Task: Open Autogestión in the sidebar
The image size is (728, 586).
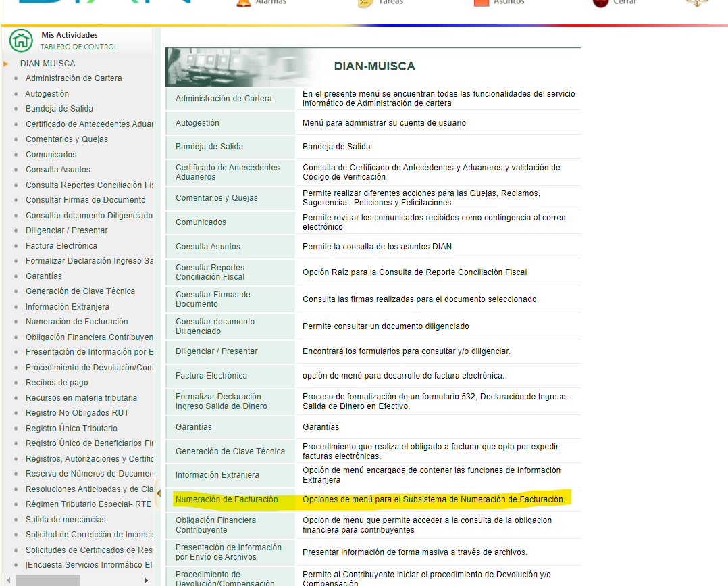Action: (x=47, y=93)
